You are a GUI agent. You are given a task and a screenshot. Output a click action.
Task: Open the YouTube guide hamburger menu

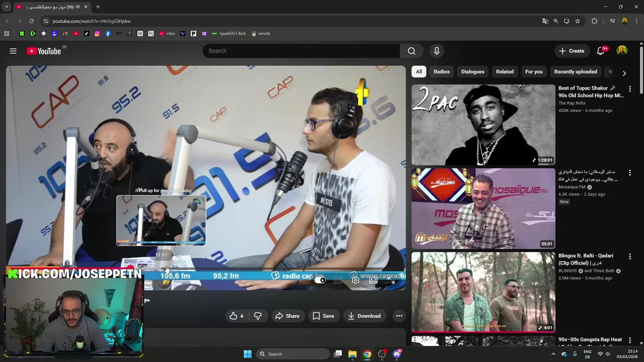click(x=13, y=51)
